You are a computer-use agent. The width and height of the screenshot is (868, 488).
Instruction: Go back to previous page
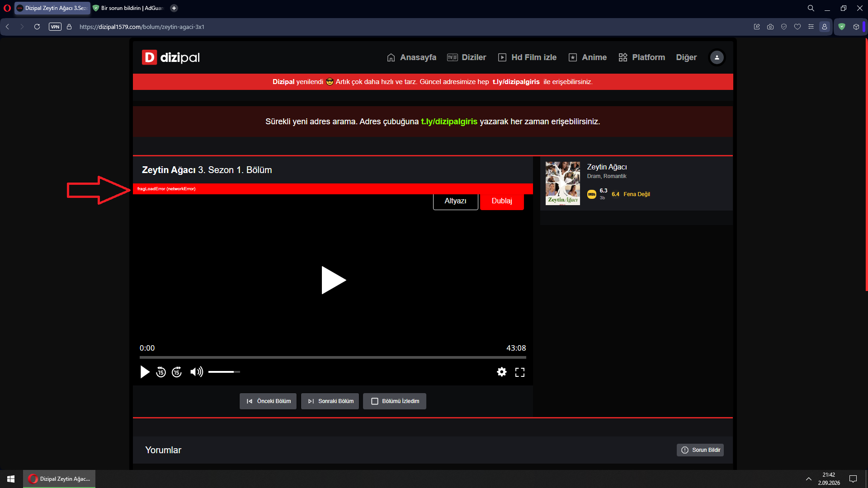tap(8, 27)
